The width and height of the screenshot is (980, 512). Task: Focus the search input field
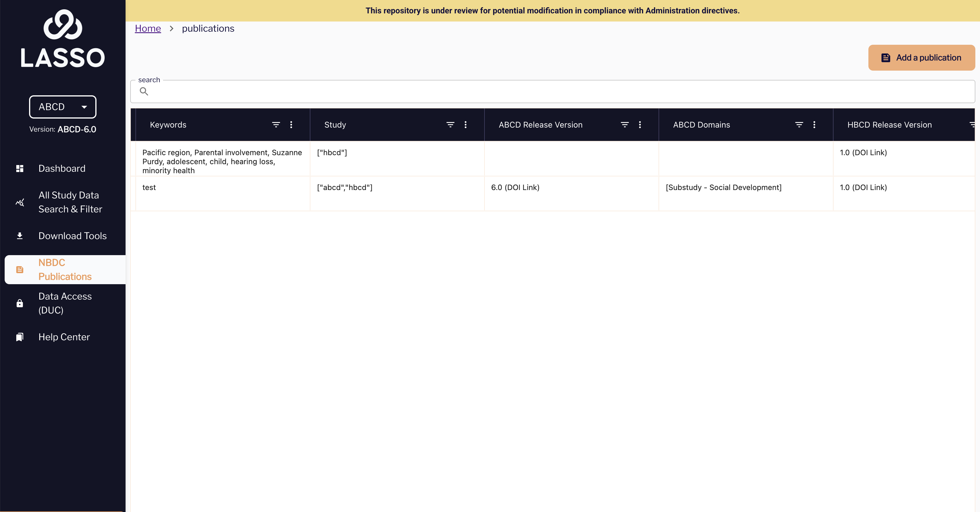point(552,91)
